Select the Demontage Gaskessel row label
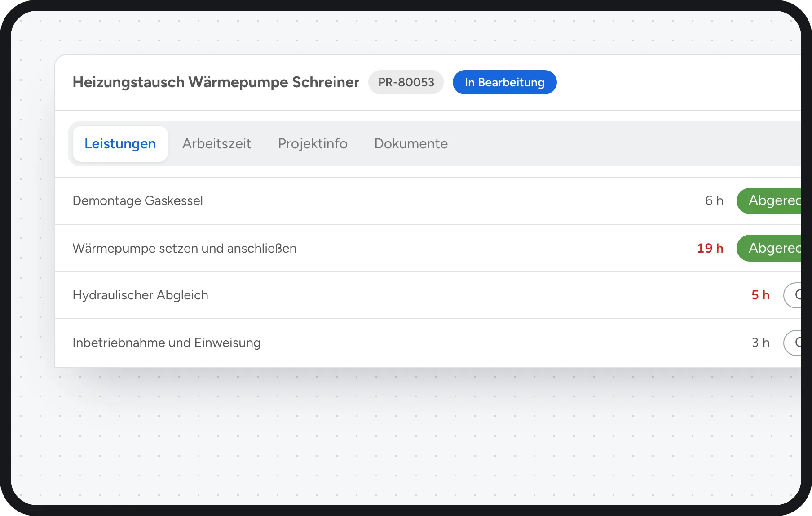This screenshot has height=516, width=812. 137,200
